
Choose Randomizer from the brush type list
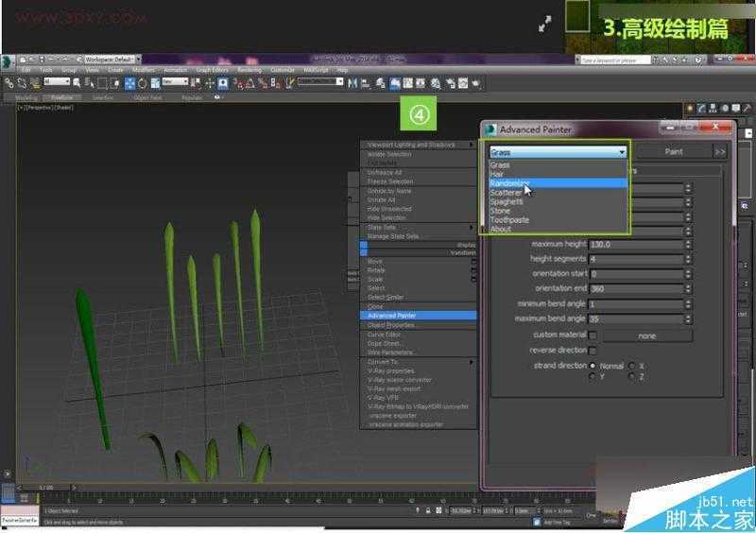pyautogui.click(x=509, y=183)
